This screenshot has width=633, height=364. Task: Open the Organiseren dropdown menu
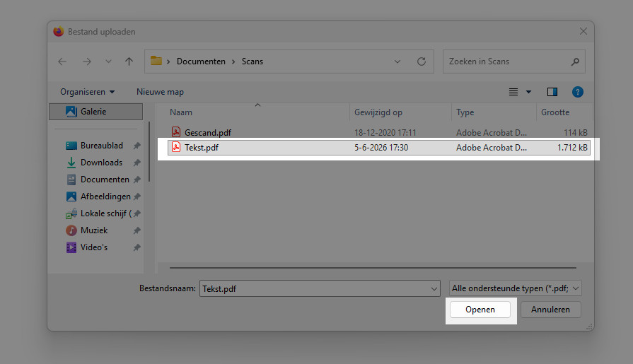(88, 92)
